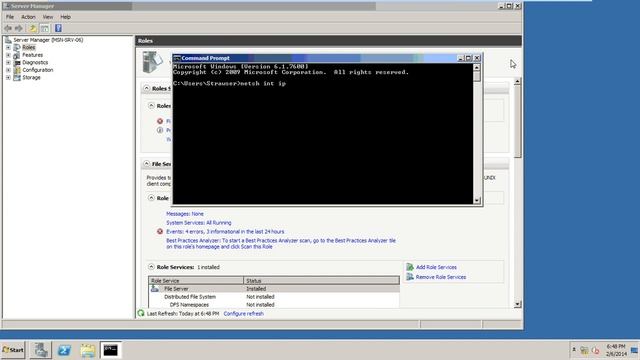The image size is (640, 360).
Task: Click the Forward arrow toolbar icon
Action: (x=19, y=28)
